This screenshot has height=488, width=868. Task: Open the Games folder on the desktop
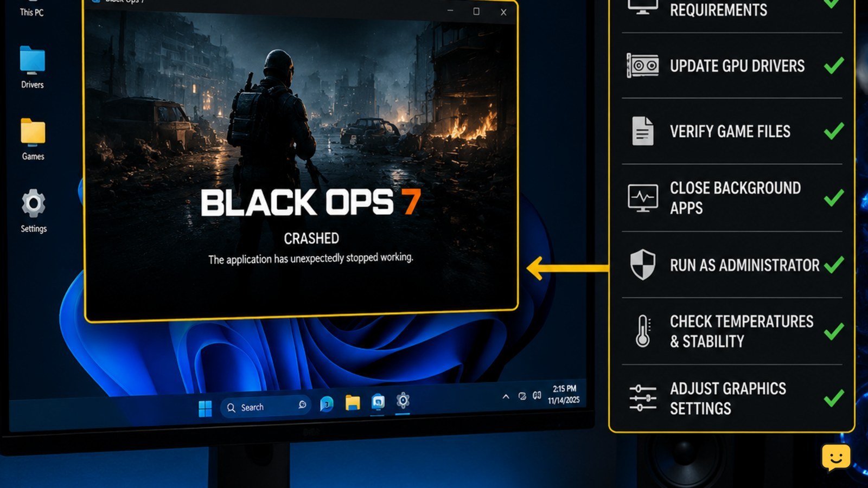33,132
